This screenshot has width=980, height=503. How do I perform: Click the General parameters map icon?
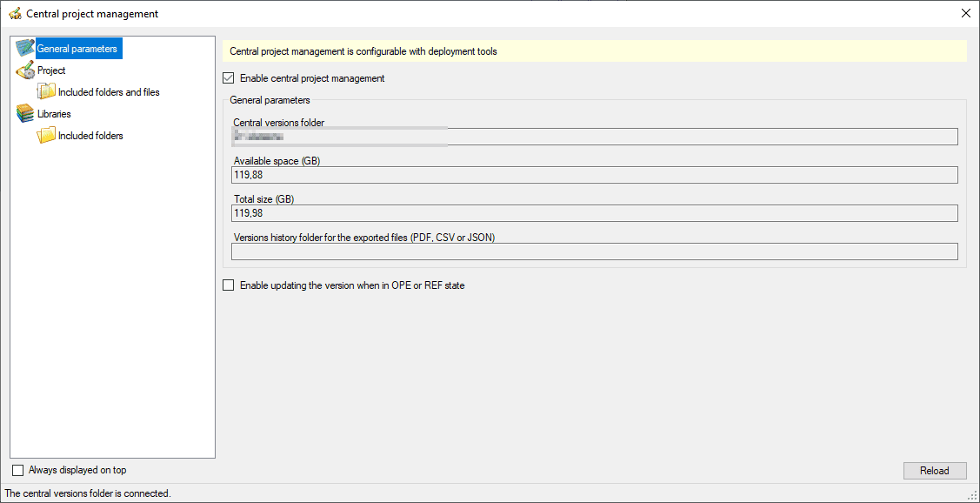point(25,49)
